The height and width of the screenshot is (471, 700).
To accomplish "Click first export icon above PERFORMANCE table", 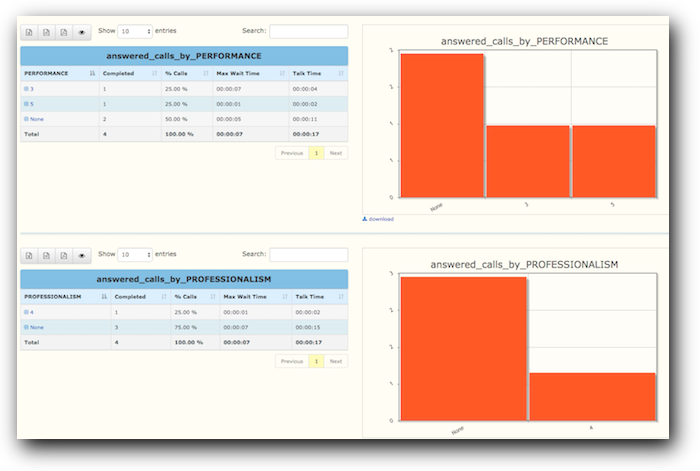I will point(29,32).
